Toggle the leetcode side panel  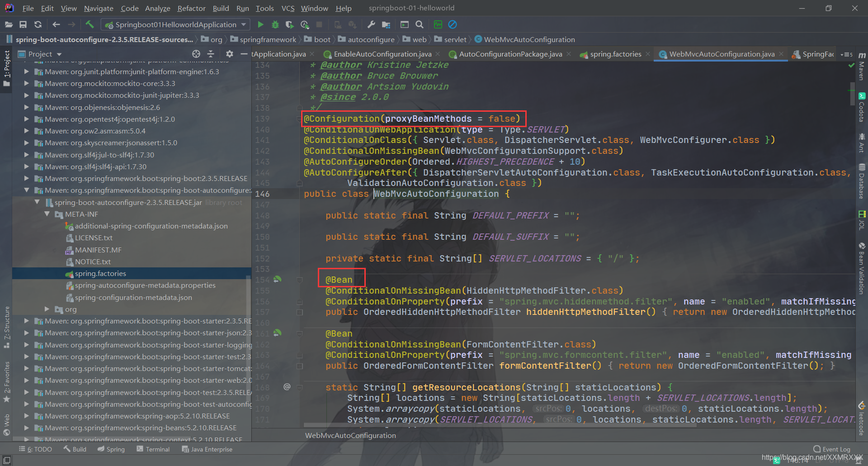(x=862, y=418)
